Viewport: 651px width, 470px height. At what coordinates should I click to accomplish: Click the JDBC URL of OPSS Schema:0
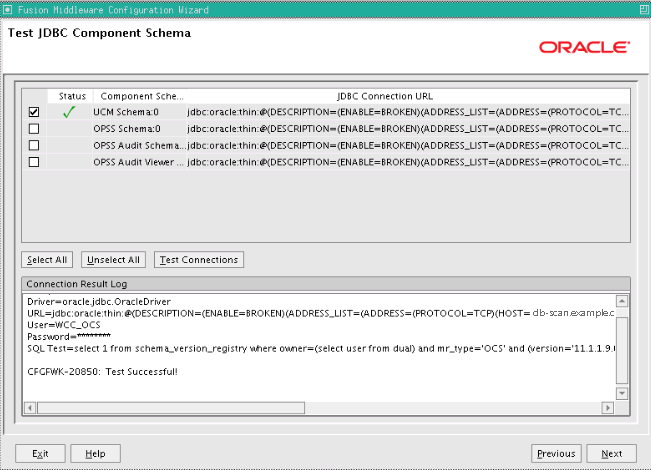408,129
